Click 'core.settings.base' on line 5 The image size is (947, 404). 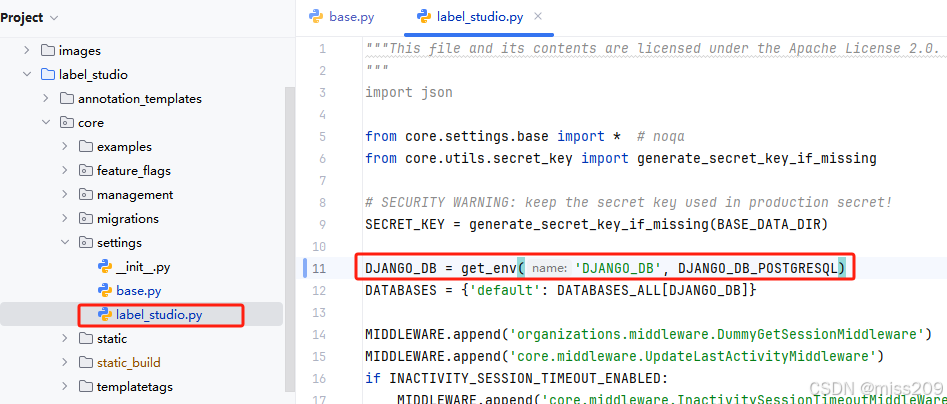(477, 136)
